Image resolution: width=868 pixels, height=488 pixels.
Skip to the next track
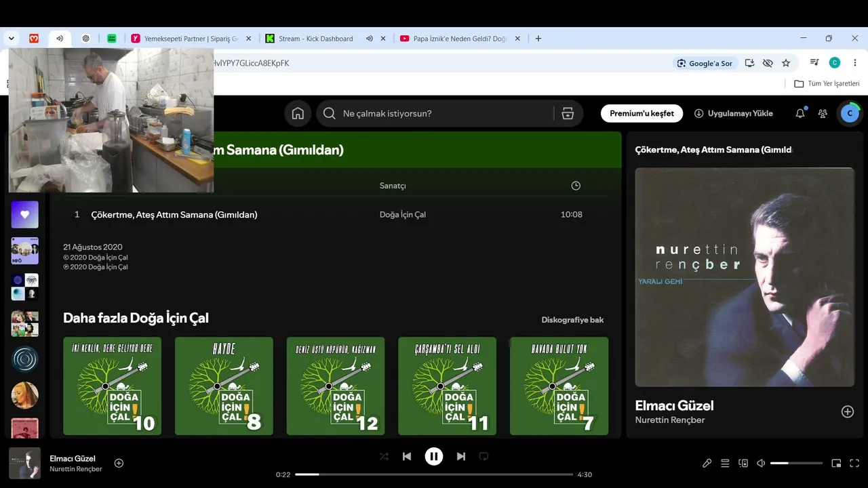point(461,456)
